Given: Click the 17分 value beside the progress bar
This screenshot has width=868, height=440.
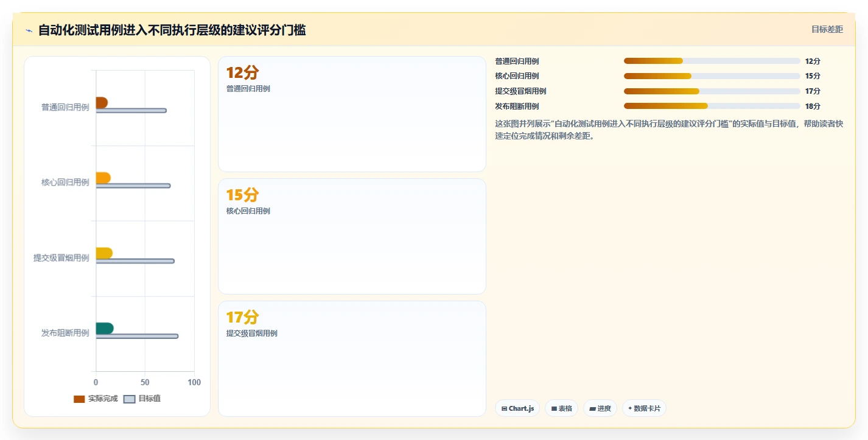Looking at the screenshot, I should click(813, 91).
